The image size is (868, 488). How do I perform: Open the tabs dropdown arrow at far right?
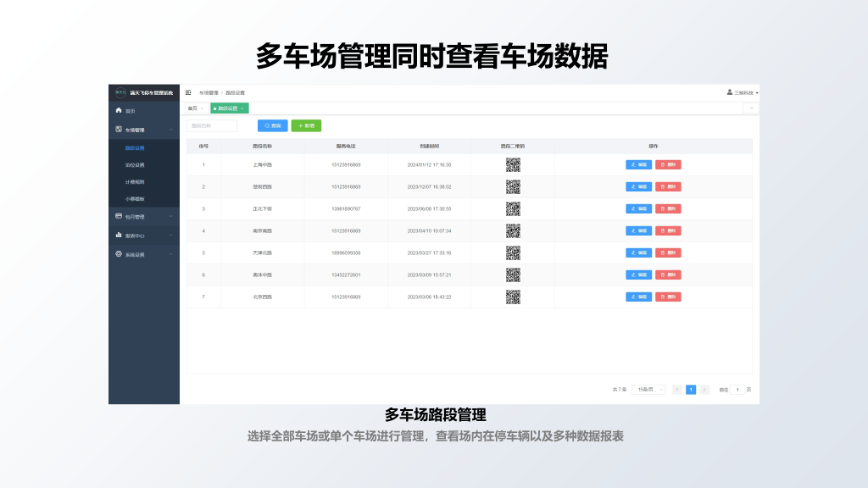pyautogui.click(x=751, y=108)
